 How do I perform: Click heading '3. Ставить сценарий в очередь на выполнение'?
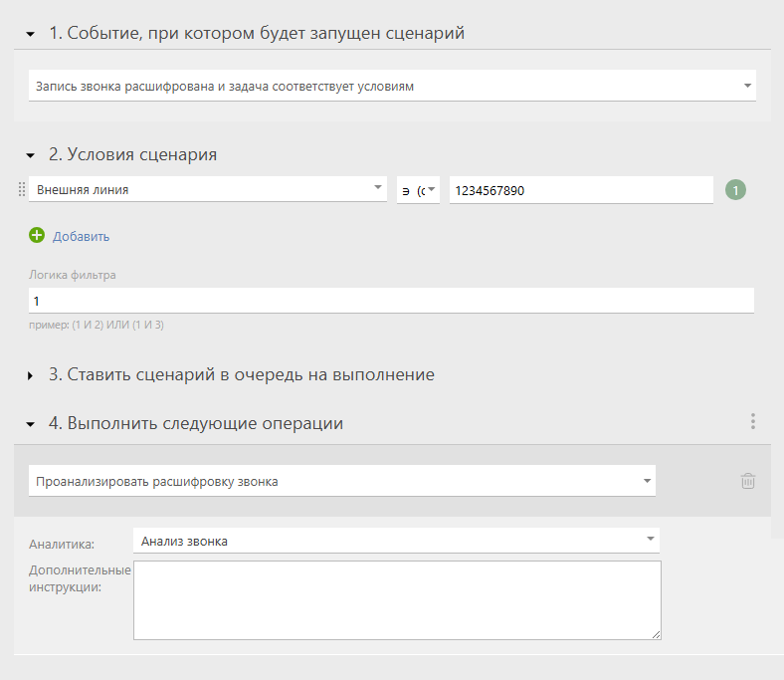(242, 374)
